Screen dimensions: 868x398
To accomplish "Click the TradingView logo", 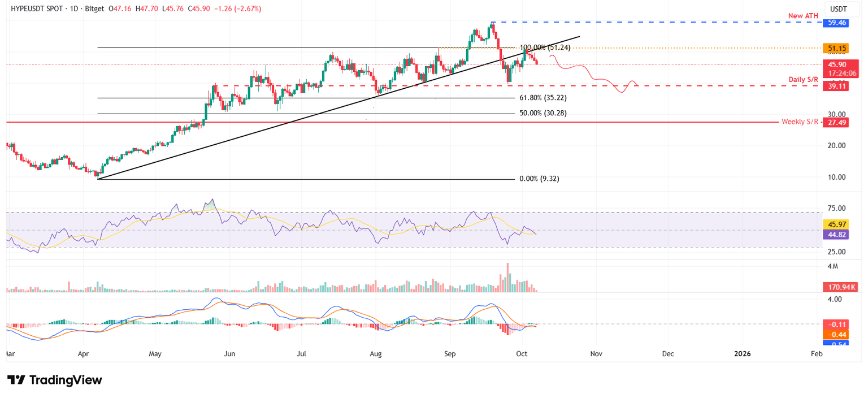I will (54, 380).
